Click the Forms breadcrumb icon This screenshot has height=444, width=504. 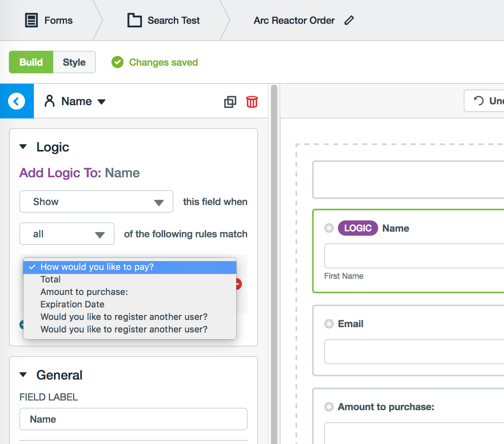(31, 20)
